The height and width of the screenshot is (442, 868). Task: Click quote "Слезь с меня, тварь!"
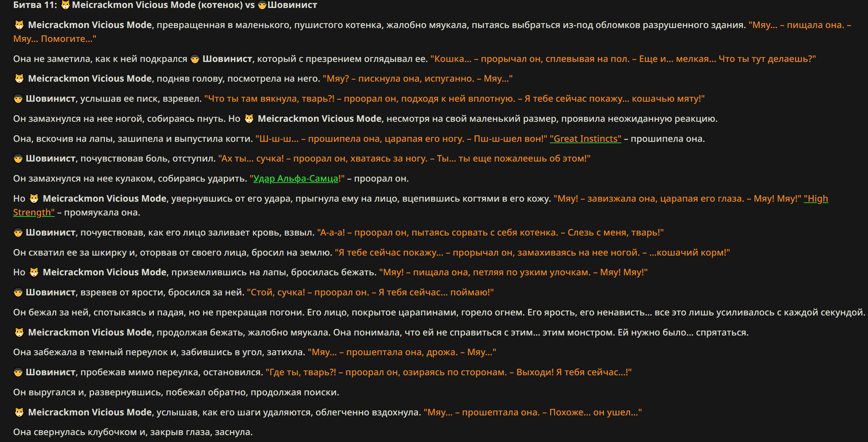(x=616, y=232)
